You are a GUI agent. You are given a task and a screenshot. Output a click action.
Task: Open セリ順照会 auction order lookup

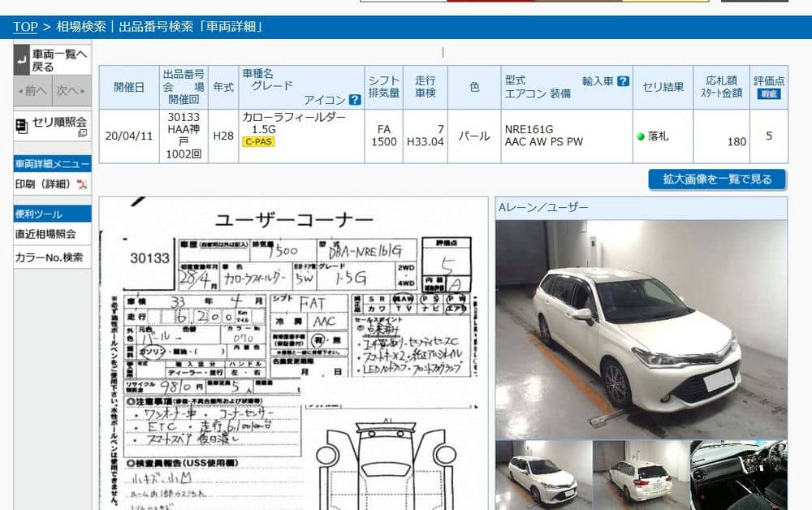(52, 126)
